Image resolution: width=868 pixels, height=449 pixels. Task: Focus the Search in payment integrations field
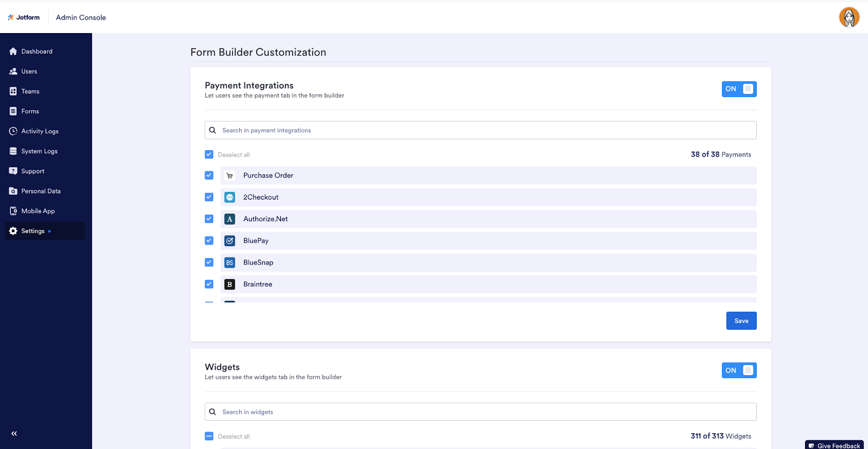click(480, 130)
